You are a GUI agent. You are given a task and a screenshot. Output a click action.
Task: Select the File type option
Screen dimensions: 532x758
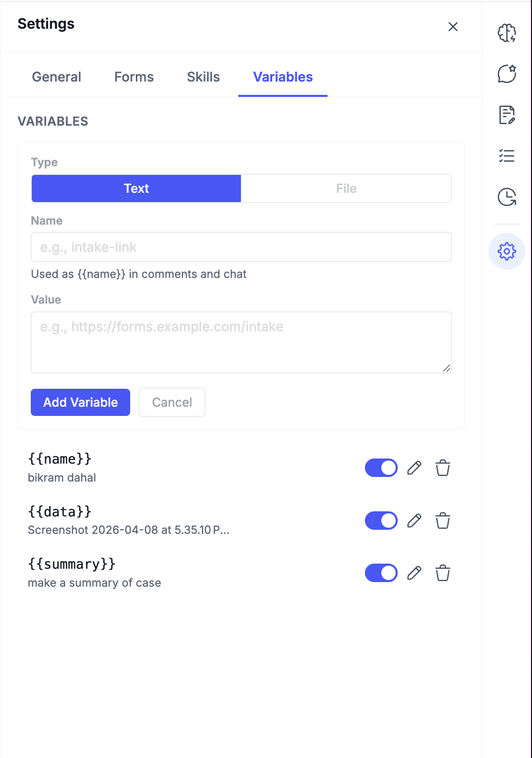(346, 189)
